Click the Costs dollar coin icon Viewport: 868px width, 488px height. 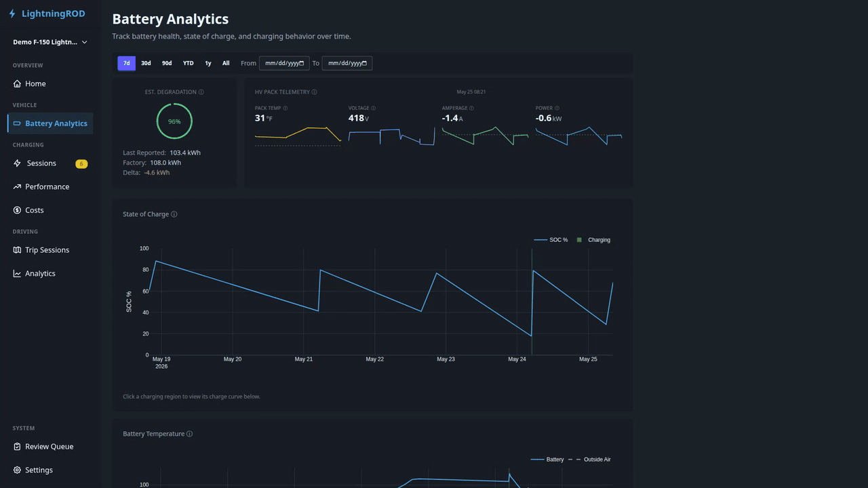pyautogui.click(x=17, y=210)
